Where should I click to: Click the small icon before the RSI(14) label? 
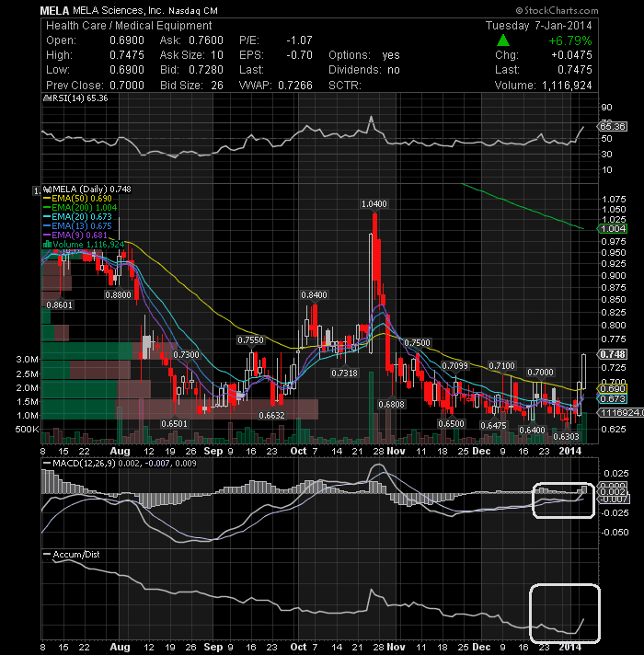(48, 98)
